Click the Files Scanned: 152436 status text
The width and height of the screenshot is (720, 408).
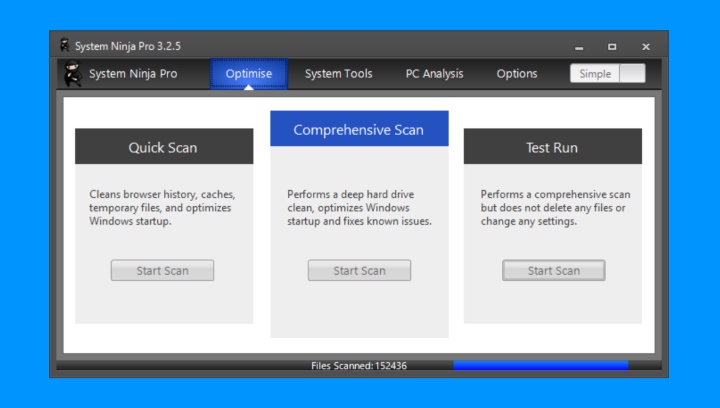click(359, 366)
